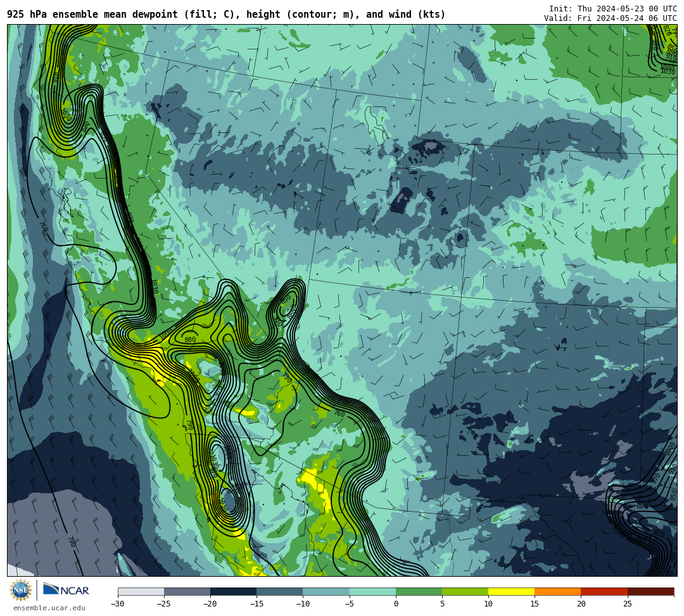The image size is (684, 616).
Task: Click the -25 colorbar tick label
Action: tap(164, 604)
